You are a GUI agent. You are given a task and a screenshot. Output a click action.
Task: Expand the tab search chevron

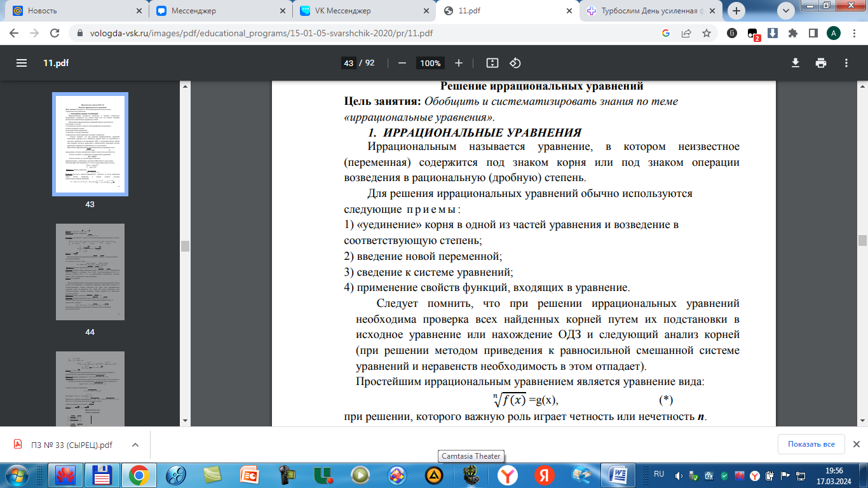point(787,11)
